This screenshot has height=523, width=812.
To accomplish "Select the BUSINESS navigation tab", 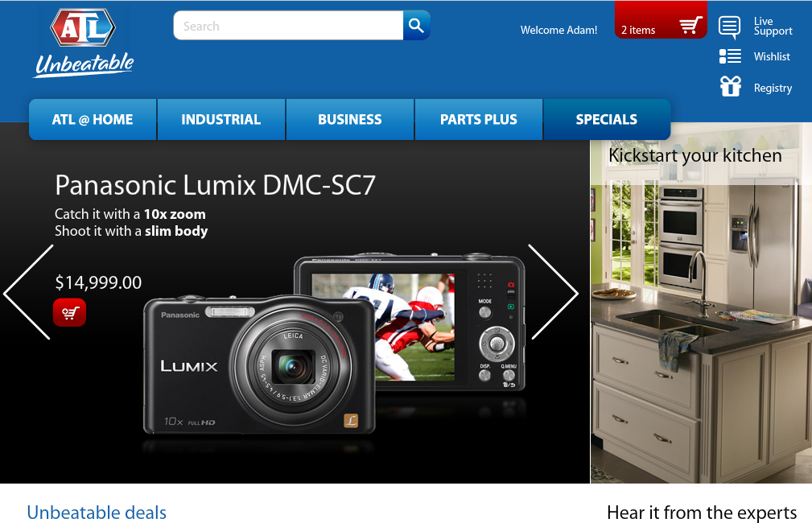I will pos(350,120).
